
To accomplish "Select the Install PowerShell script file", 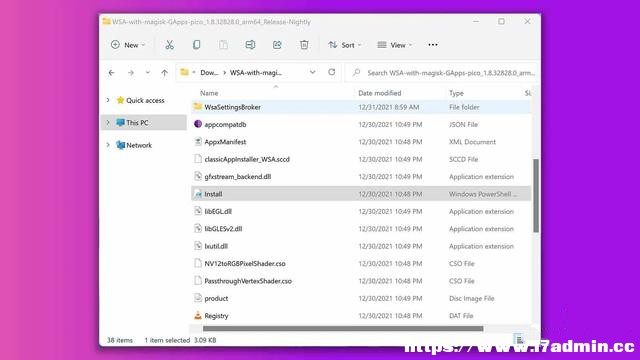I will 361,194.
